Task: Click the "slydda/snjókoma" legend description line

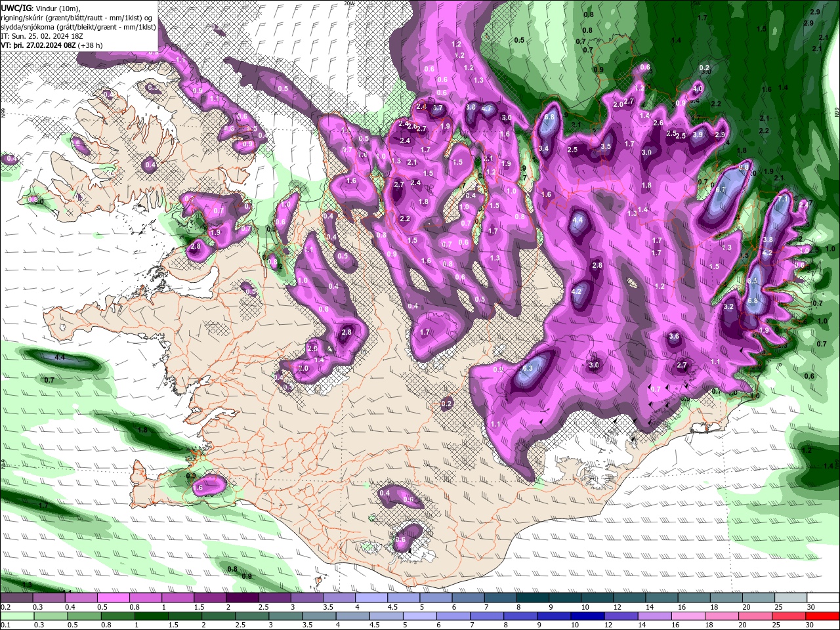Action: [78, 27]
